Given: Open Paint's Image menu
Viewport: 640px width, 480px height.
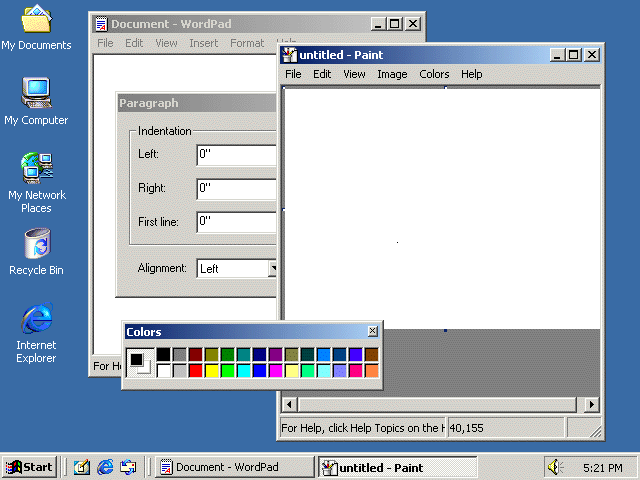Looking at the screenshot, I should 392,74.
